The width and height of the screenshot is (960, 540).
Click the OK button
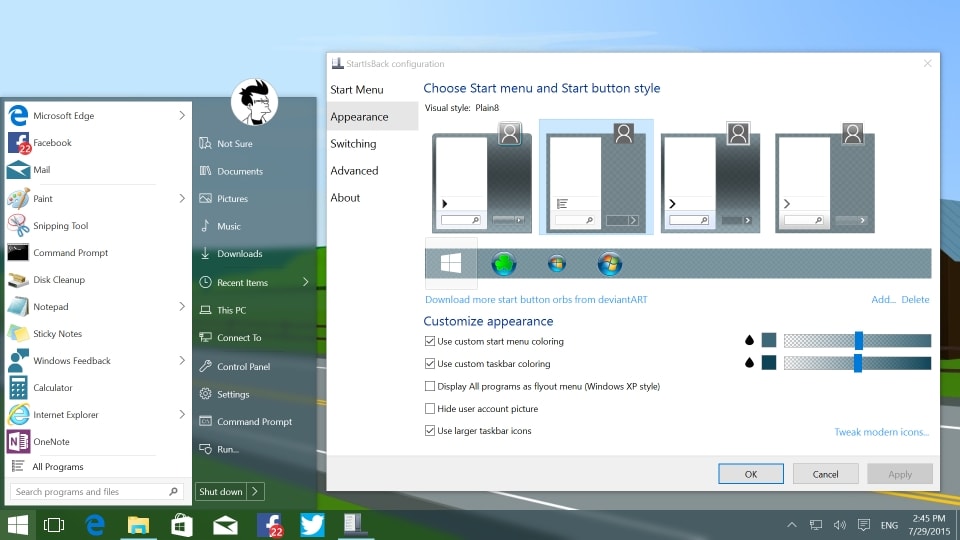(x=751, y=474)
